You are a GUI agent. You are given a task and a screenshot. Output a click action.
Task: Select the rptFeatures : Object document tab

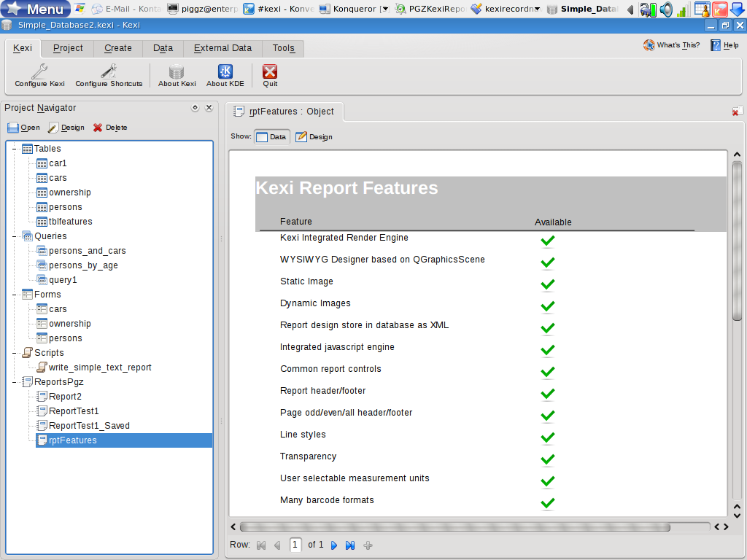284,112
